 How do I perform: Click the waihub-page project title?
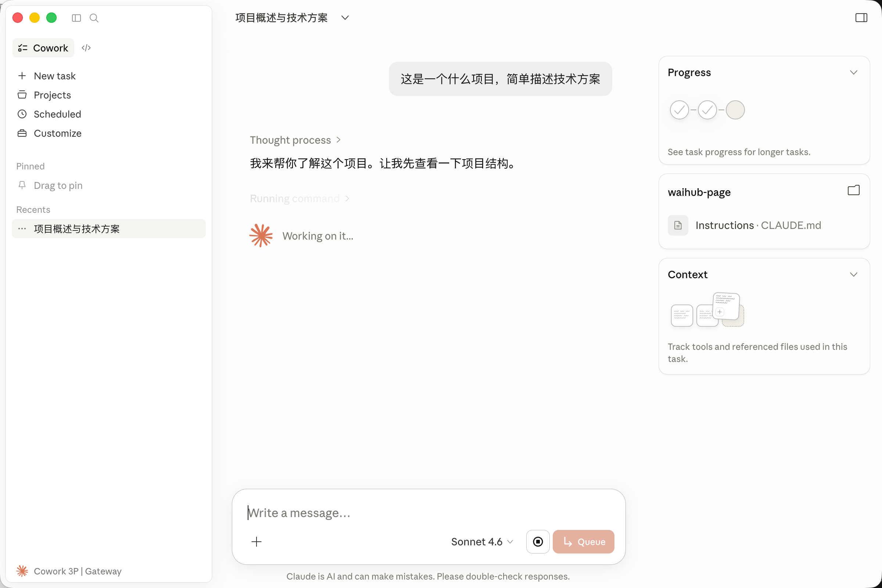(x=699, y=192)
